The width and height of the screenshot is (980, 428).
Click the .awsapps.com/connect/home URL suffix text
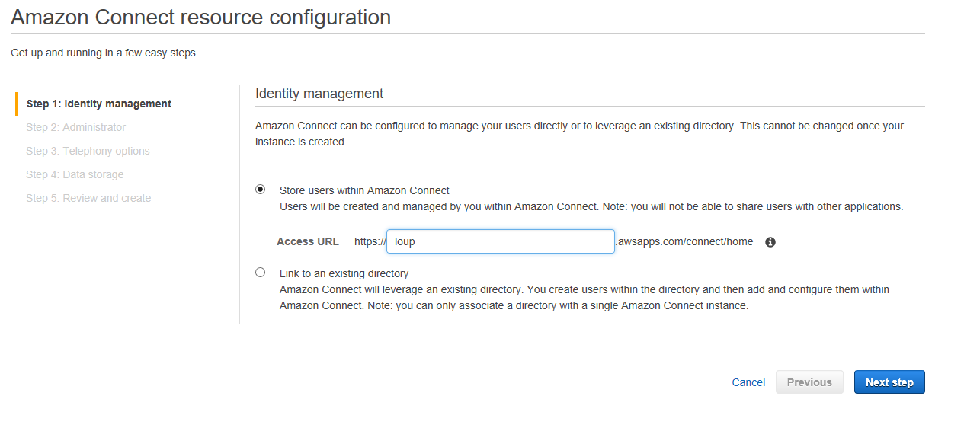tap(684, 241)
